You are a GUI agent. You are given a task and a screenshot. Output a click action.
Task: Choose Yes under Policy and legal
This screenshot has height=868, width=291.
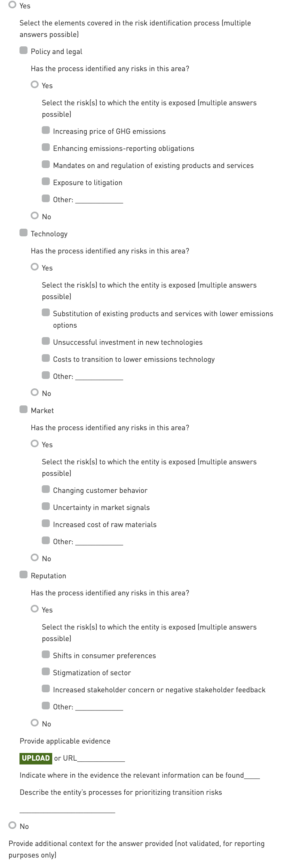[34, 85]
